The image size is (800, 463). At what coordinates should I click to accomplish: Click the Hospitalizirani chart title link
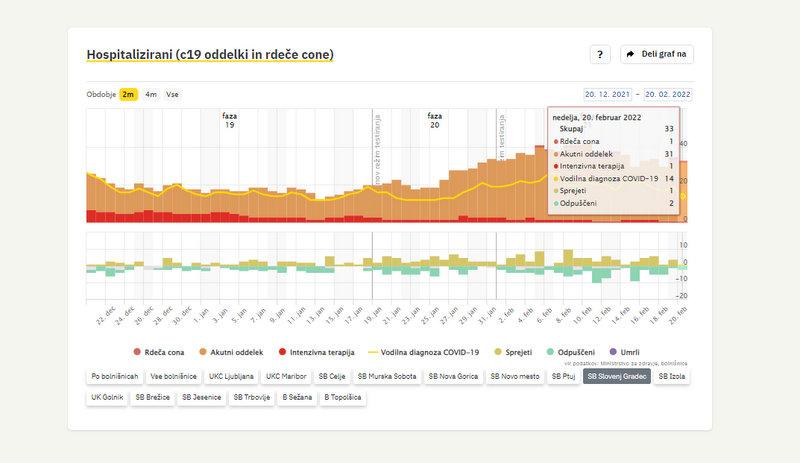click(210, 54)
